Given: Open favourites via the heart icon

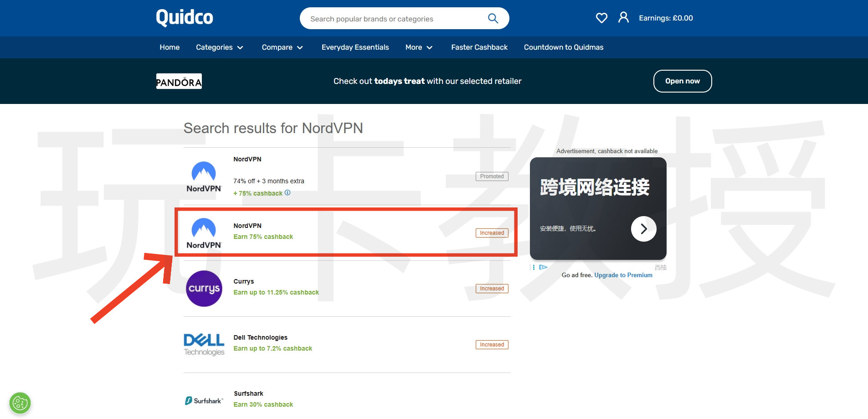Looking at the screenshot, I should pos(601,18).
